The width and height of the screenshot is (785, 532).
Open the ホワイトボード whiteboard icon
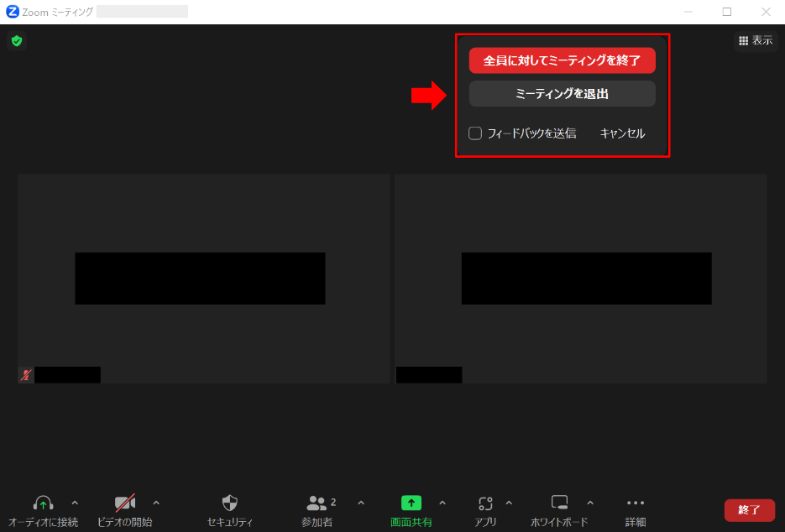tap(559, 503)
